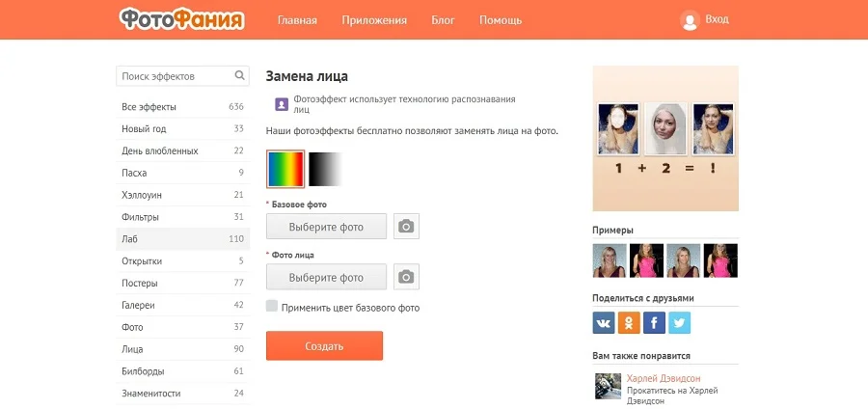The image size is (868, 409).
Task: Click the user avatar icon near Вход
Action: point(690,20)
